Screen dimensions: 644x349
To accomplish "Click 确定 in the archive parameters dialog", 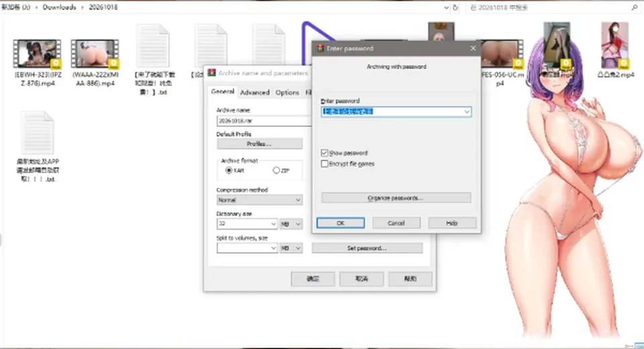I will [313, 279].
